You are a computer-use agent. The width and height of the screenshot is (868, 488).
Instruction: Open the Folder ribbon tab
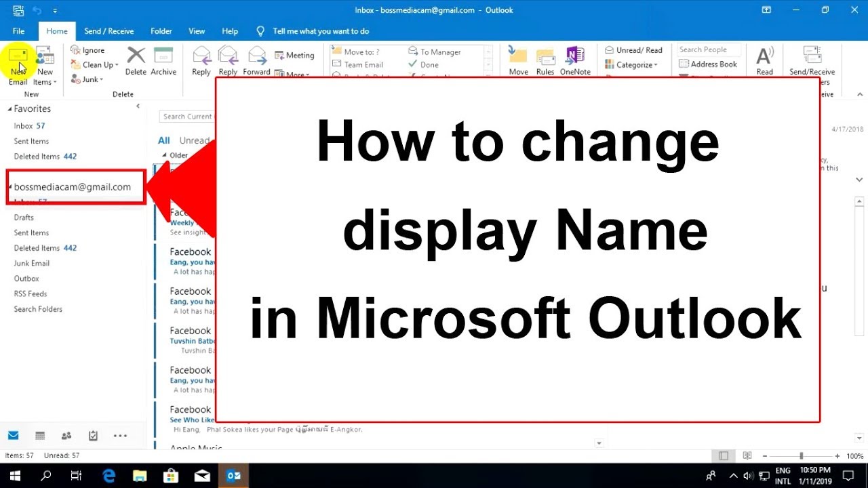(x=161, y=31)
